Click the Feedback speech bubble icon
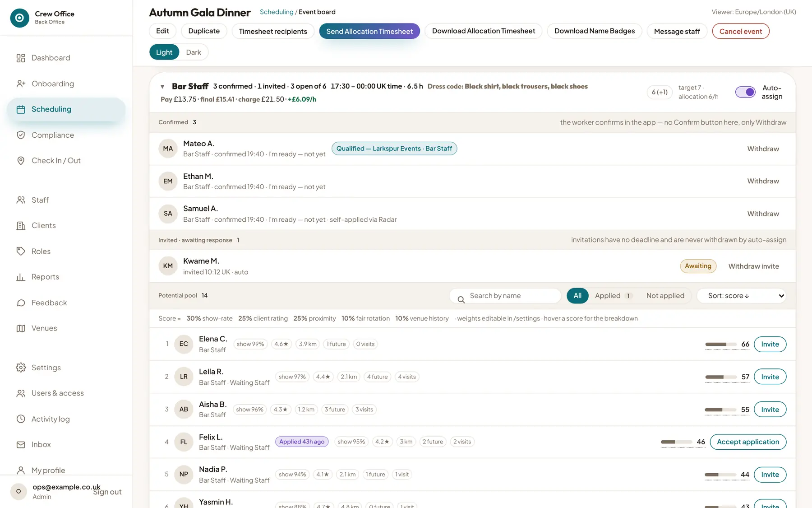 21,303
